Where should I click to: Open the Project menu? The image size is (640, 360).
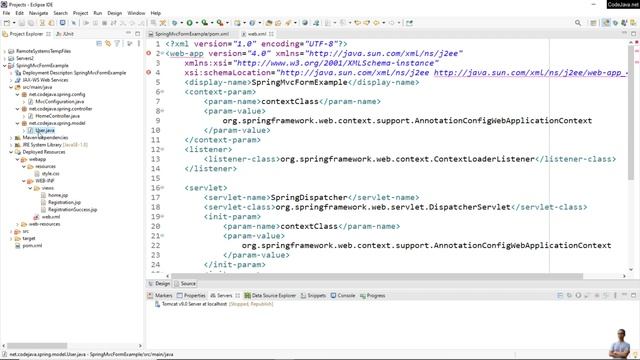click(x=80, y=13)
